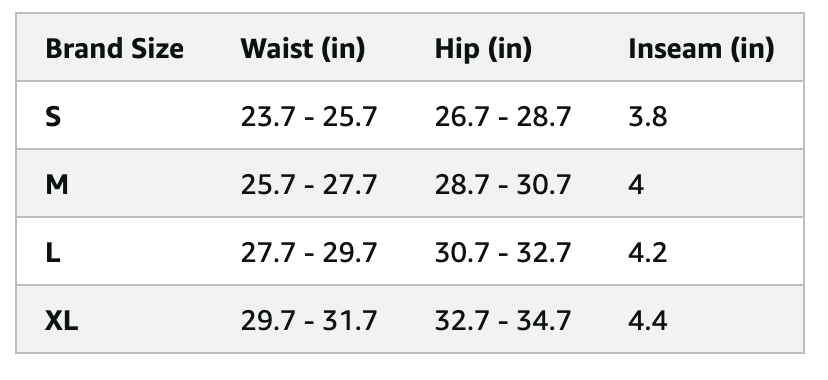This screenshot has width=828, height=380.
Task: Select the M brand size cell
Action: [x=57, y=185]
